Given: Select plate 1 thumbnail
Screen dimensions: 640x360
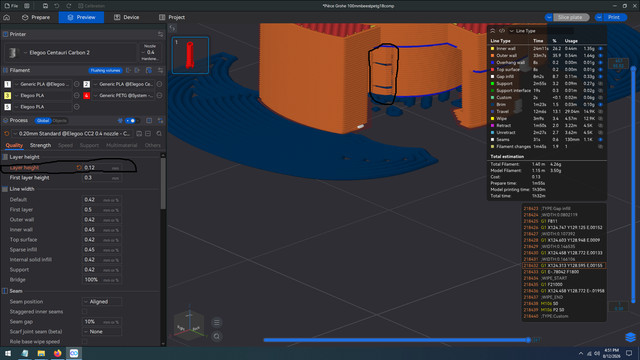Looking at the screenshot, I should pyautogui.click(x=190, y=55).
